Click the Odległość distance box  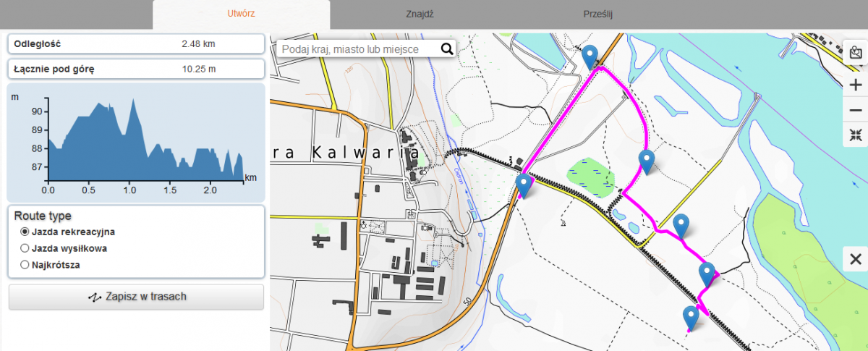(135, 44)
